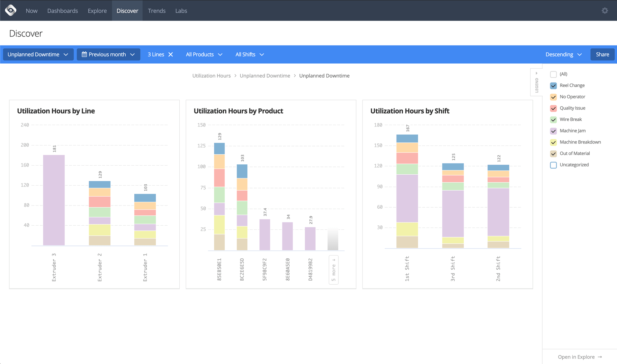617x364 pixels.
Task: Toggle the Reel Change legend checkbox
Action: point(553,85)
